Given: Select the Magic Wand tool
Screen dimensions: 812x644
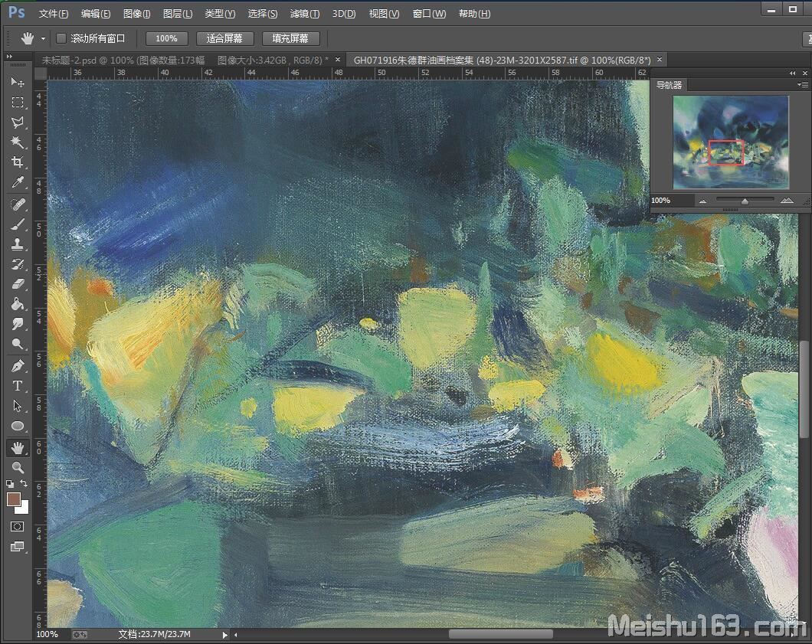Looking at the screenshot, I should tap(17, 142).
